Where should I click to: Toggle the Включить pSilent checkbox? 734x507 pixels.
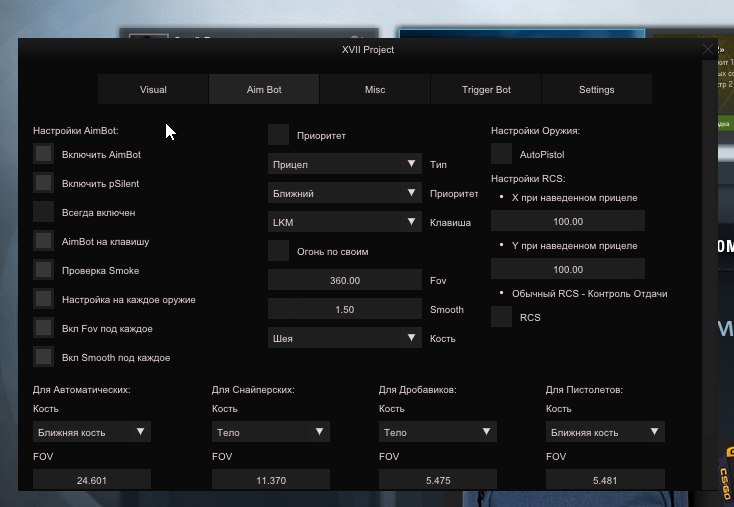pyautogui.click(x=44, y=183)
